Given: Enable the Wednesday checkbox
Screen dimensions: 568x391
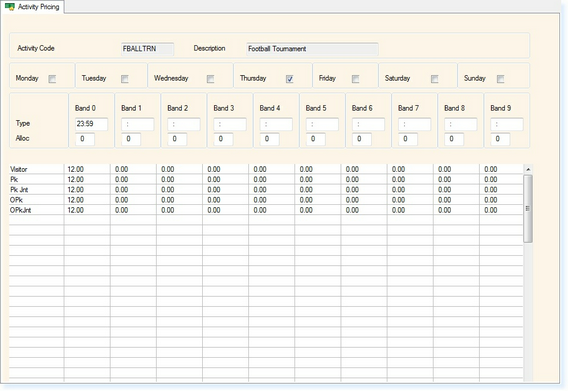Looking at the screenshot, I should pyautogui.click(x=210, y=79).
